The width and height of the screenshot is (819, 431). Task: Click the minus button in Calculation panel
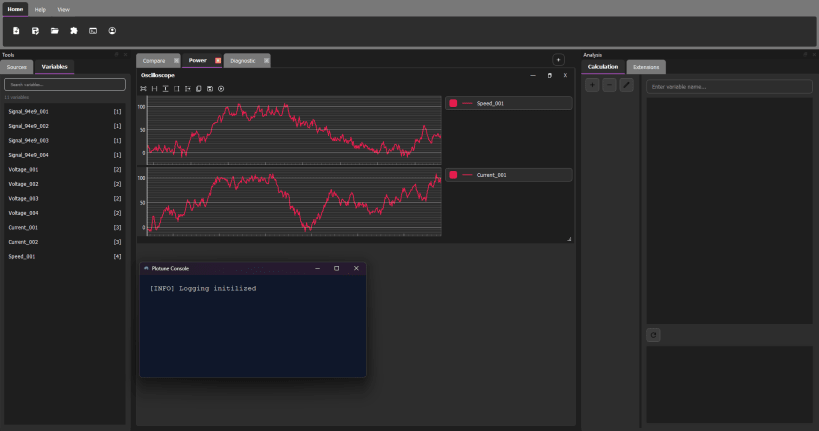610,85
